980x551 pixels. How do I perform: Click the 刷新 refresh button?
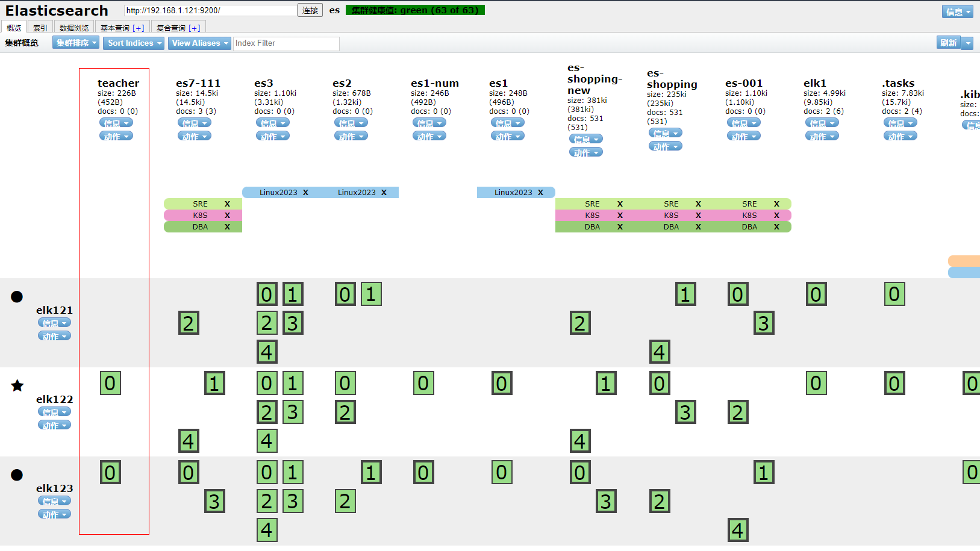coord(949,43)
